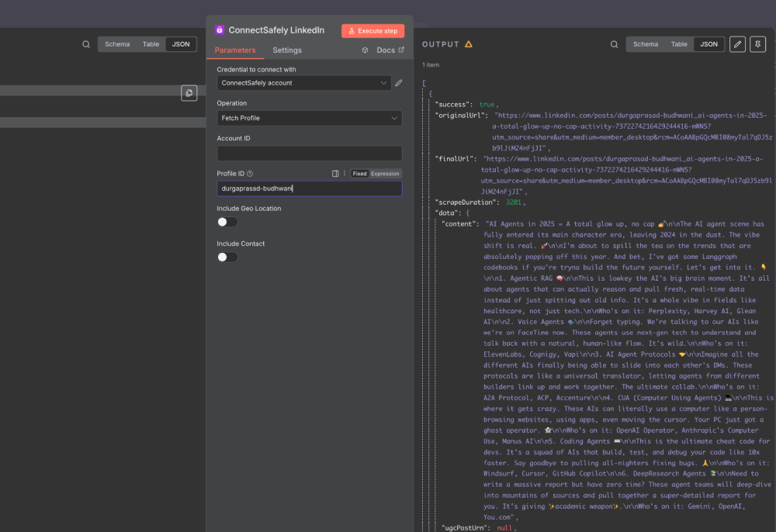Open the ConnectSafely account credential dropdown
Screen dimensions: 776x532
coord(302,82)
